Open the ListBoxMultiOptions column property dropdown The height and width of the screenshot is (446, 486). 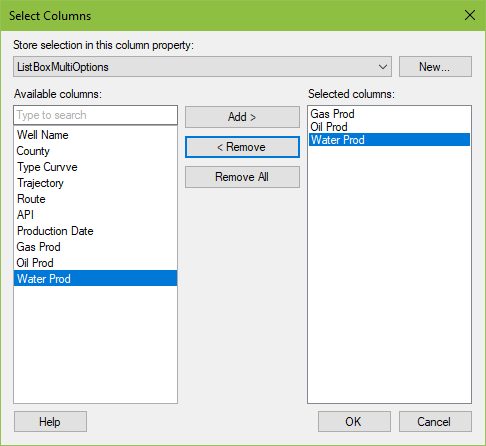click(202, 67)
